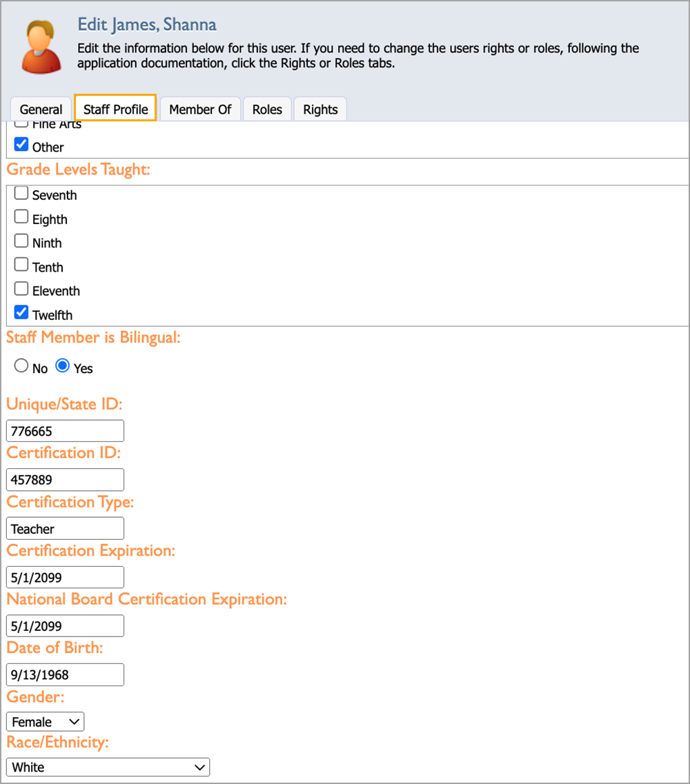Click the user avatar icon
Screen dimensions: 690x784
coord(41,47)
